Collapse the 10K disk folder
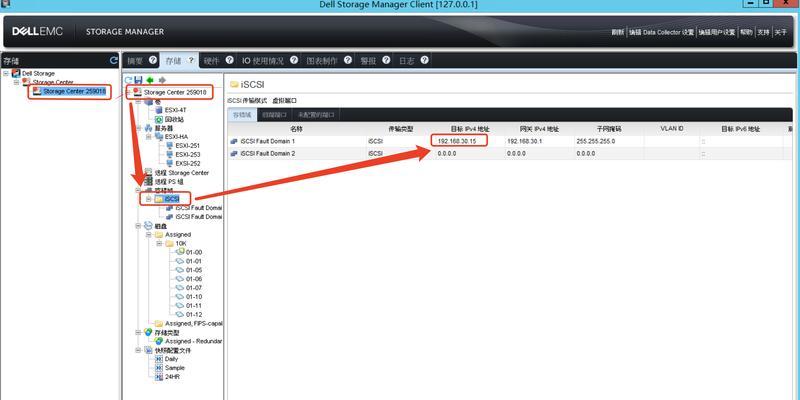This screenshot has height=400, width=800. tap(159, 243)
